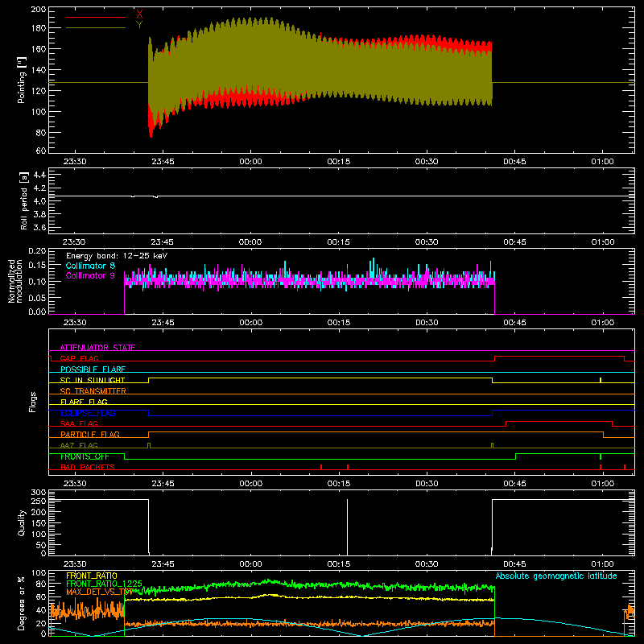
Task: Click the 'Degrees or %' axis title
Action: [x=22, y=603]
